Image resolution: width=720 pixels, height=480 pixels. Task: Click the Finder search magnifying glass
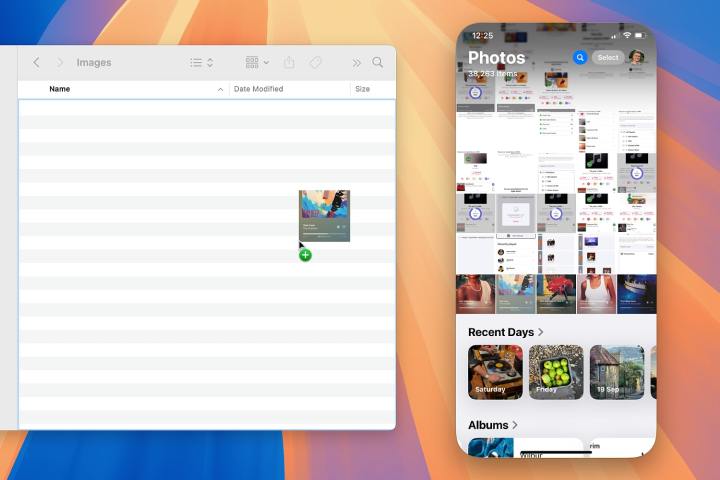(x=378, y=62)
